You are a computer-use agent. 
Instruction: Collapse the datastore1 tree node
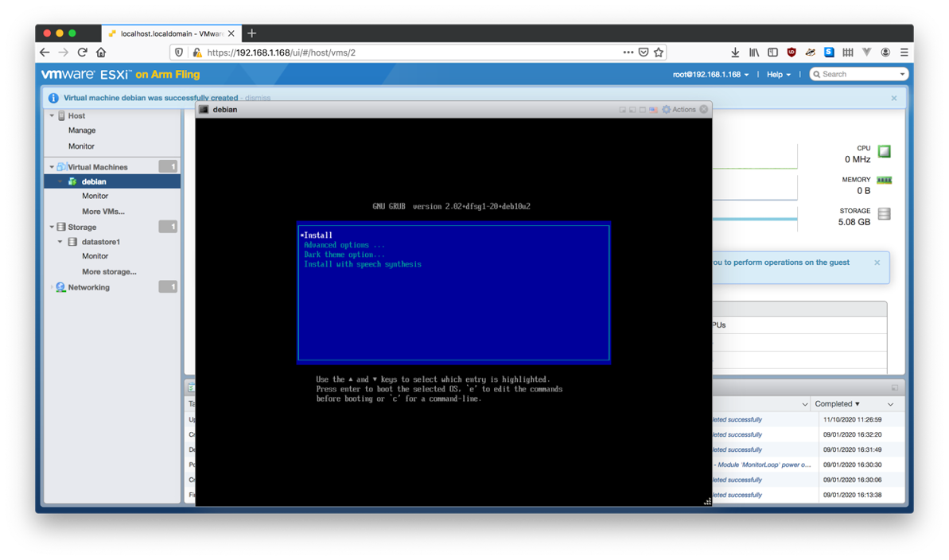tap(60, 242)
